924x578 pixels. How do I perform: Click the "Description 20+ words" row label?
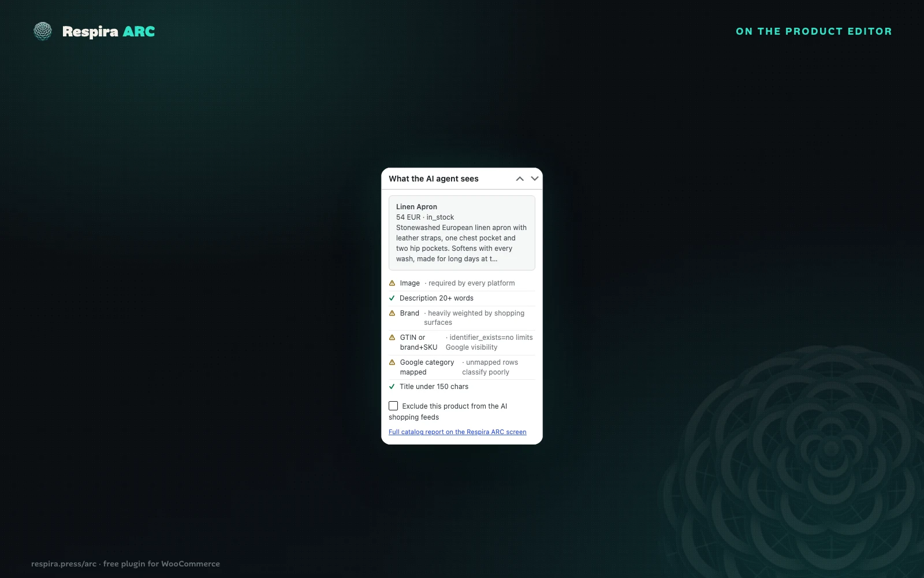[x=437, y=298]
